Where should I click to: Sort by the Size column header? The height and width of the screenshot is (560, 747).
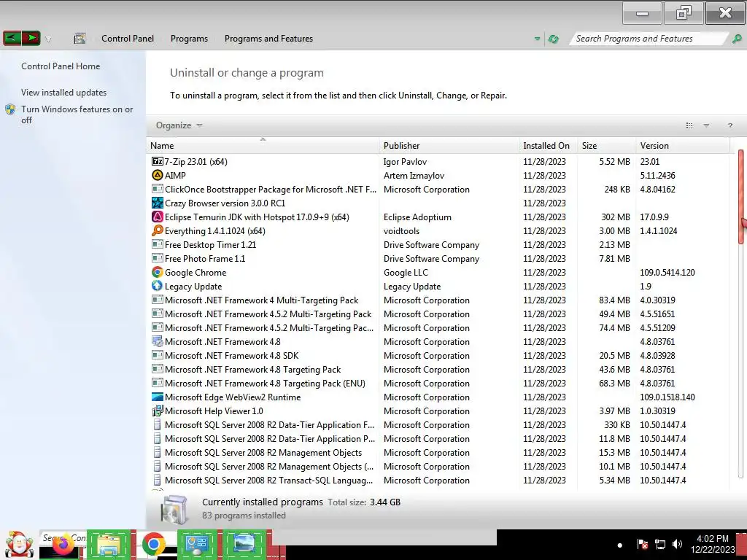[x=606, y=146]
